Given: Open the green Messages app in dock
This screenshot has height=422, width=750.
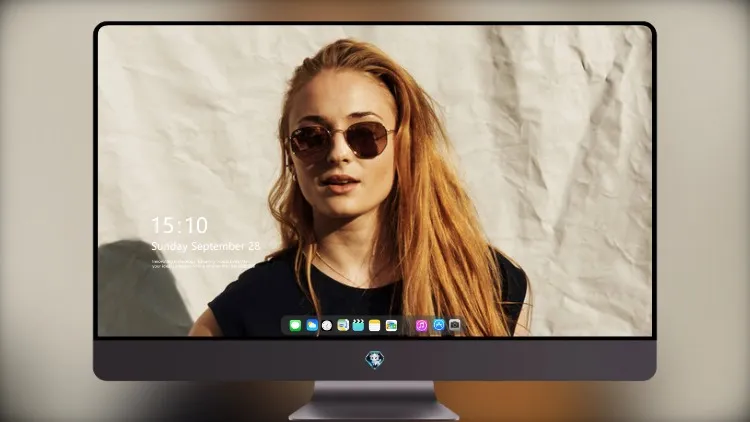Looking at the screenshot, I should [295, 326].
